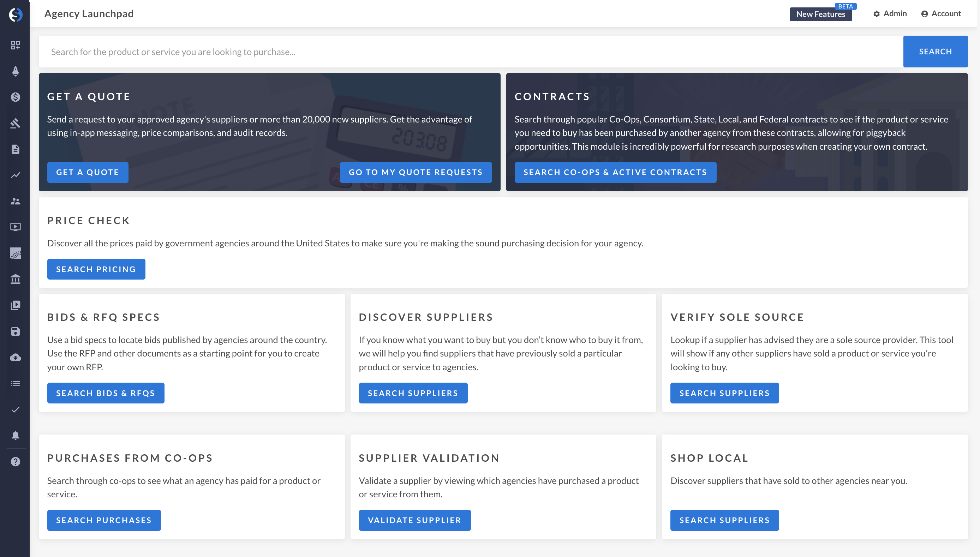Click the Validate Supplier button

tap(414, 520)
